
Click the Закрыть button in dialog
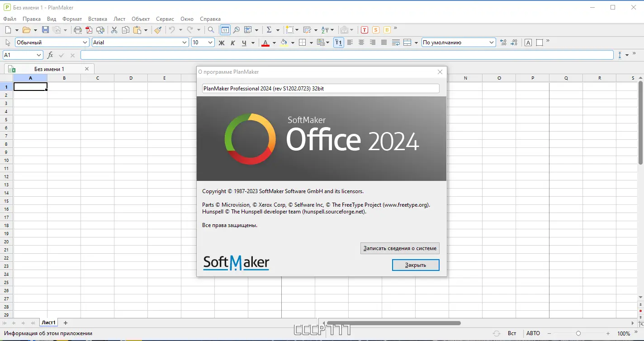click(x=416, y=265)
